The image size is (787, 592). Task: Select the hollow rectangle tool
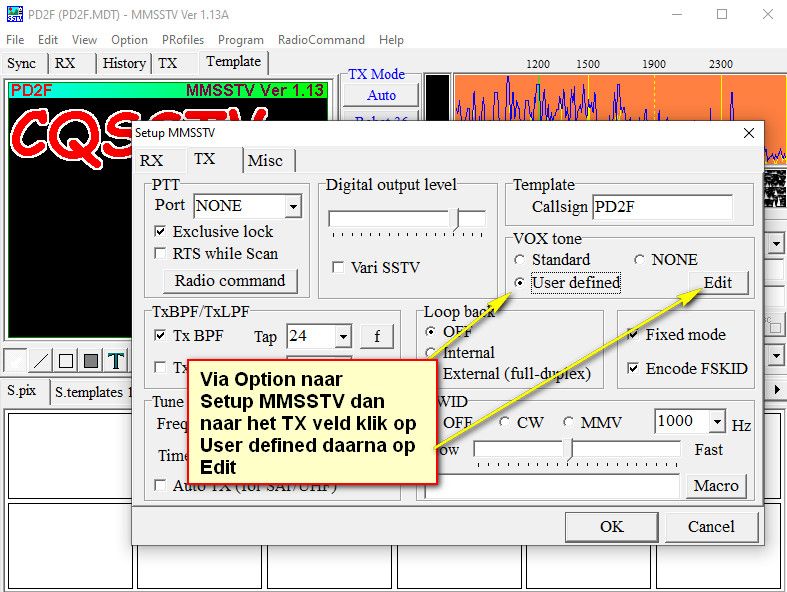tap(66, 361)
